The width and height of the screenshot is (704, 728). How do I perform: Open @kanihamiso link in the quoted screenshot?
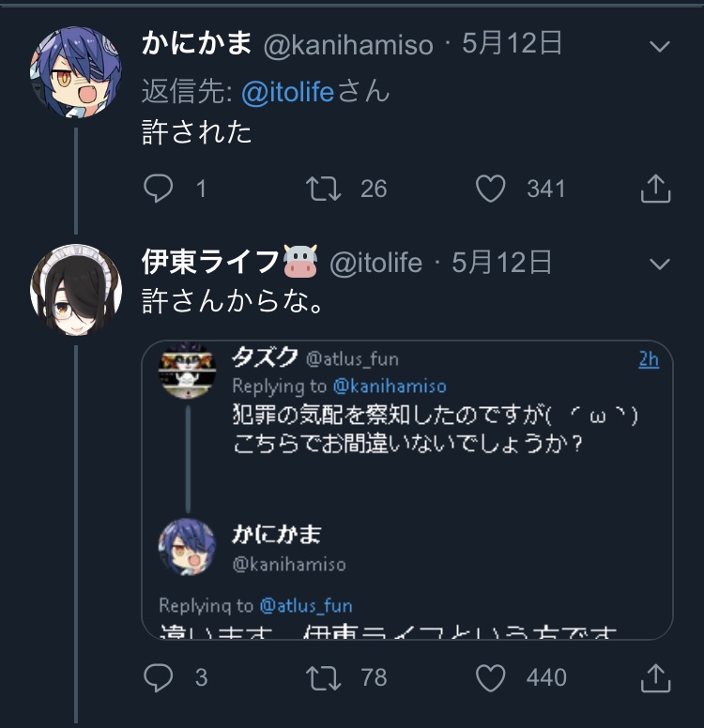coord(390,386)
